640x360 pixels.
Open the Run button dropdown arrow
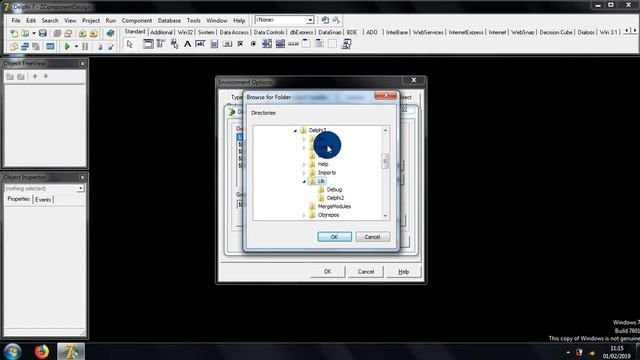pos(76,47)
